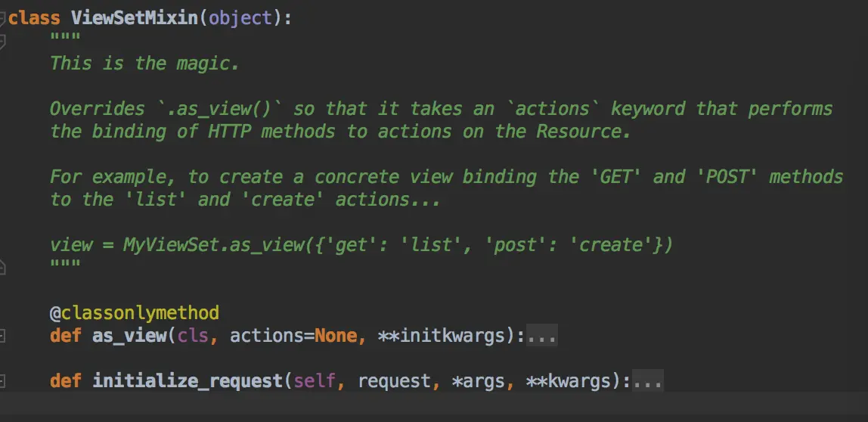Viewport: 868px width, 422px height.
Task: Place cursor on 'This is the magic.' line
Action: pyautogui.click(x=144, y=64)
